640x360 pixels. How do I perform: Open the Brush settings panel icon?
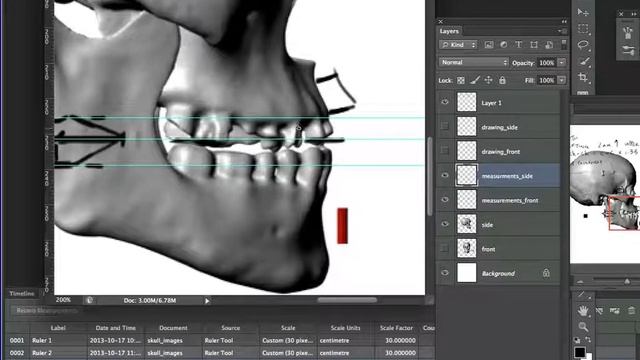pyautogui.click(x=628, y=51)
